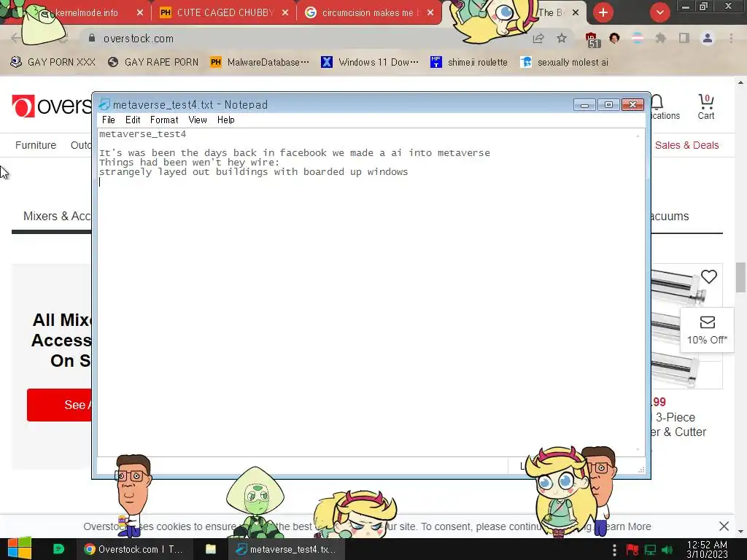Viewport: 747px width, 560px height.
Task: Click the overstock.com address bar
Action: coord(305,39)
